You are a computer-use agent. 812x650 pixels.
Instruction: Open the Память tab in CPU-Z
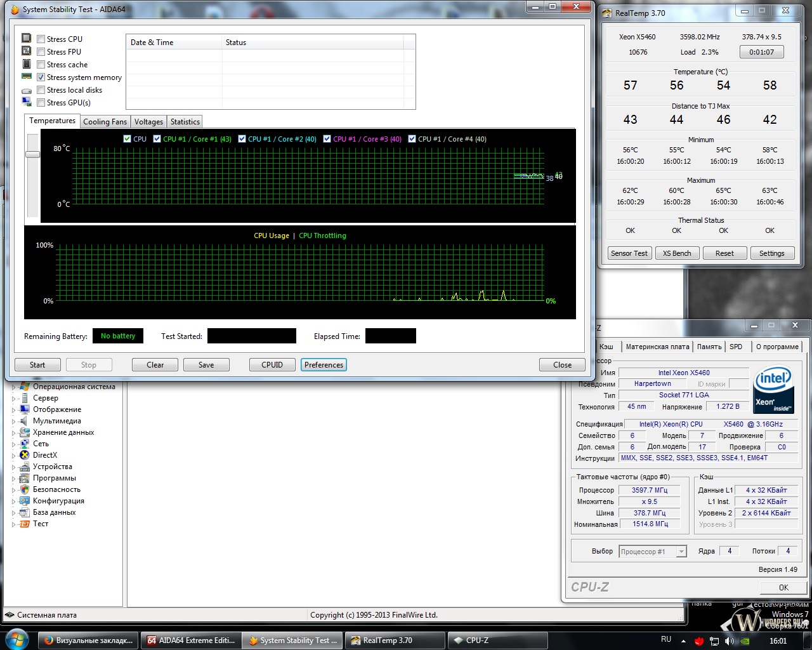709,347
